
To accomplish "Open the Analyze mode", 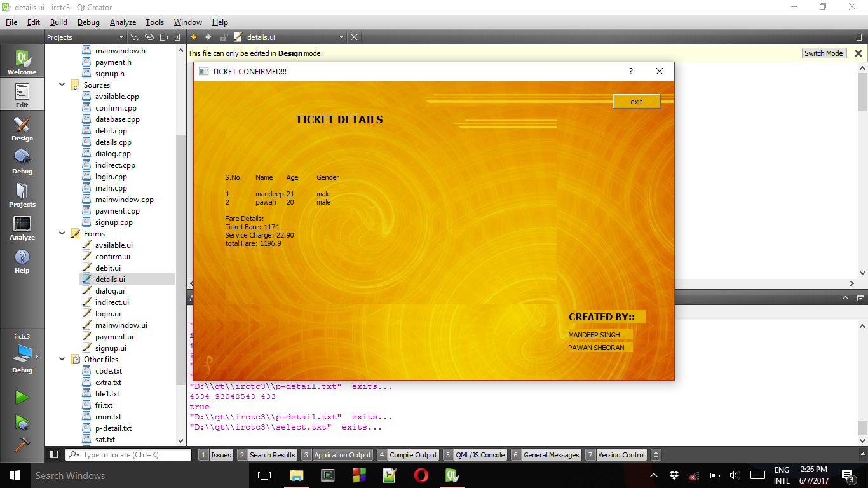I will pos(22,227).
